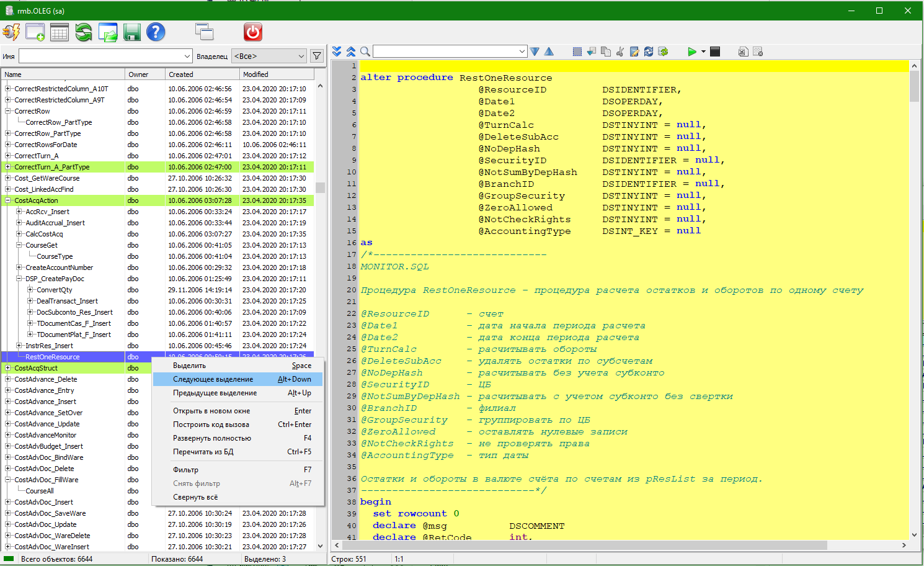Click the red power button icon
The height and width of the screenshot is (566, 924).
252,32
